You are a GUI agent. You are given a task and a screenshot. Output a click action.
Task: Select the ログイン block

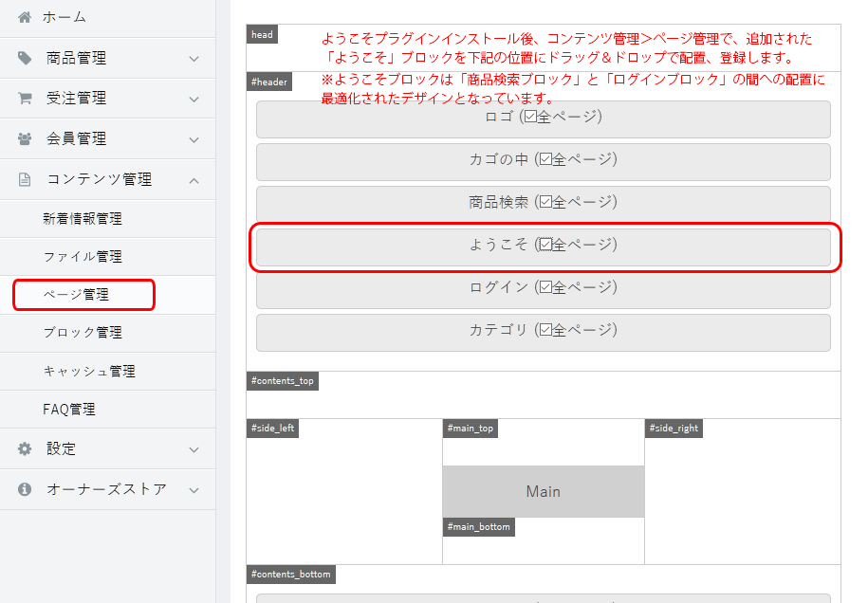point(543,289)
